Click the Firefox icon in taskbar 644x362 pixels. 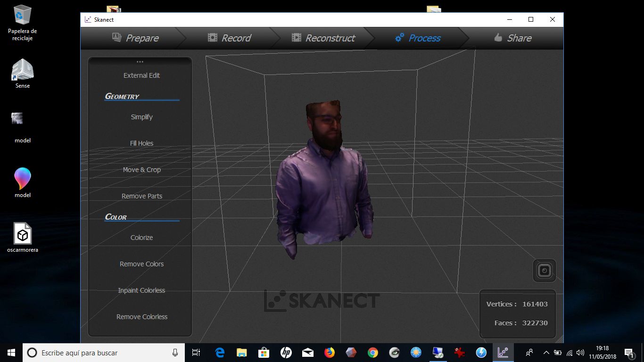[329, 353]
